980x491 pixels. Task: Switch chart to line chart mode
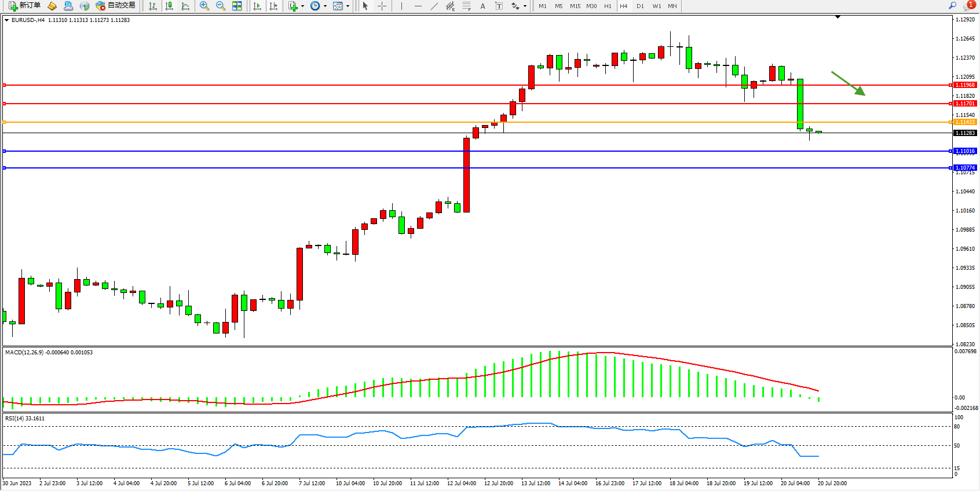pos(185,6)
